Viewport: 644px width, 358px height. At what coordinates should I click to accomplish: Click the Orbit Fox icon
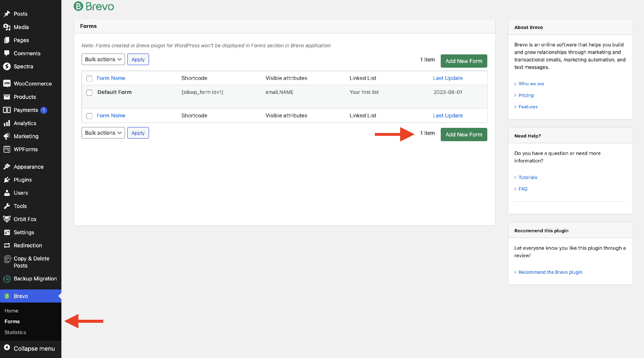click(7, 219)
